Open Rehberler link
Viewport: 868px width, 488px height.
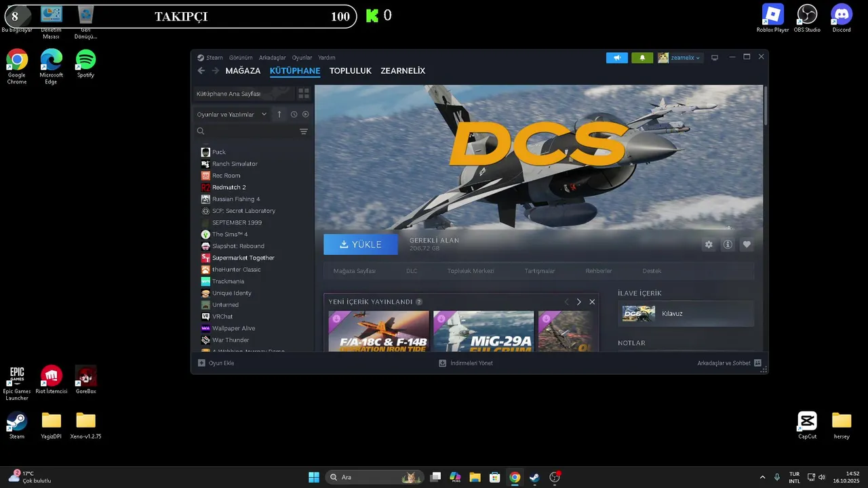click(599, 271)
